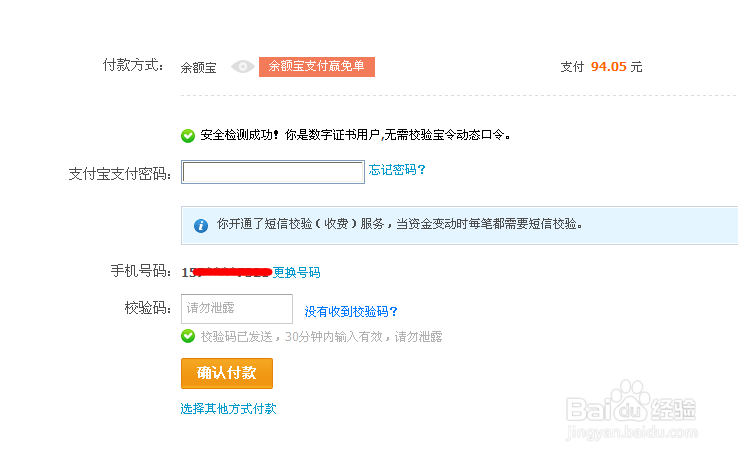Click the redacted phone number
Image resolution: width=738 pixels, height=459 pixels.
click(226, 273)
